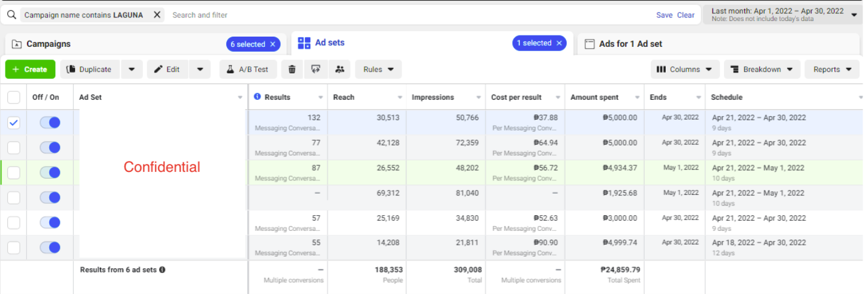Click the info icon beside Results header
The image size is (868, 294).
(258, 97)
